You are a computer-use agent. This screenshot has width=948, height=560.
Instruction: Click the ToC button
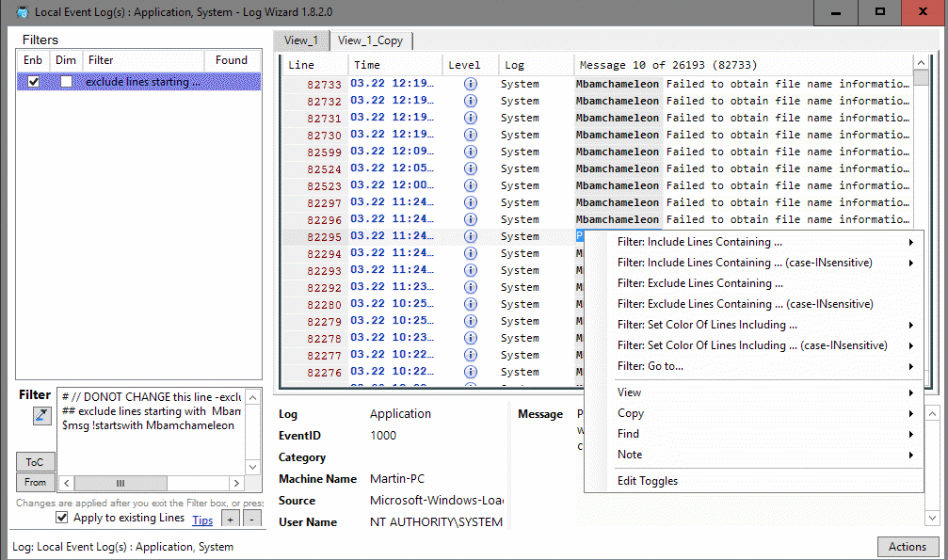pyautogui.click(x=35, y=462)
